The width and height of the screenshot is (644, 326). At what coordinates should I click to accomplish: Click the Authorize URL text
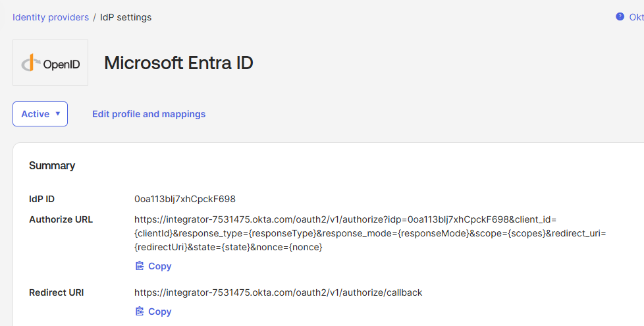[370, 233]
